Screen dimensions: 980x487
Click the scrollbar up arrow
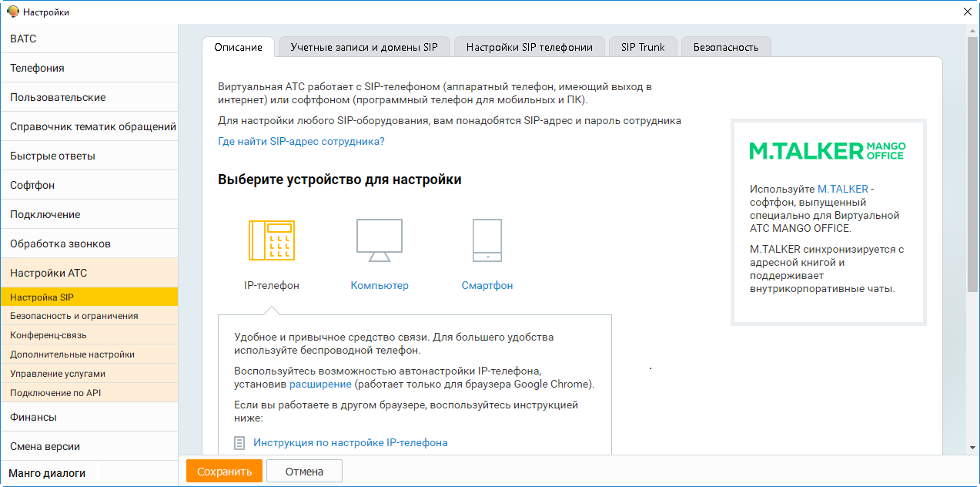973,30
